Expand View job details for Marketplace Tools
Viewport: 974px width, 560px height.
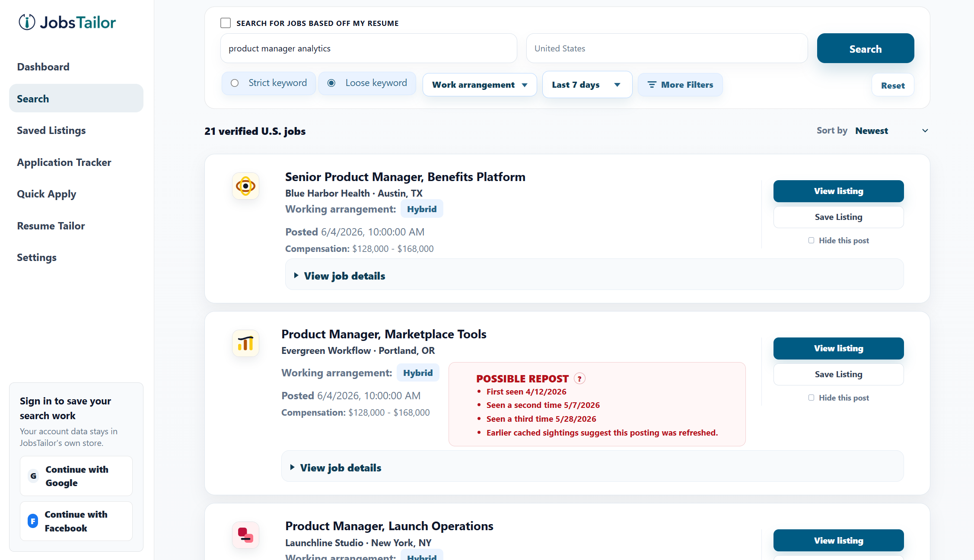(x=592, y=467)
